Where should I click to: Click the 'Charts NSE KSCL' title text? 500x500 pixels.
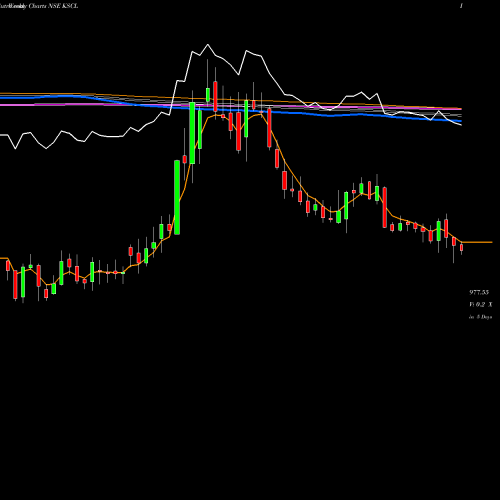pyautogui.click(x=53, y=6)
